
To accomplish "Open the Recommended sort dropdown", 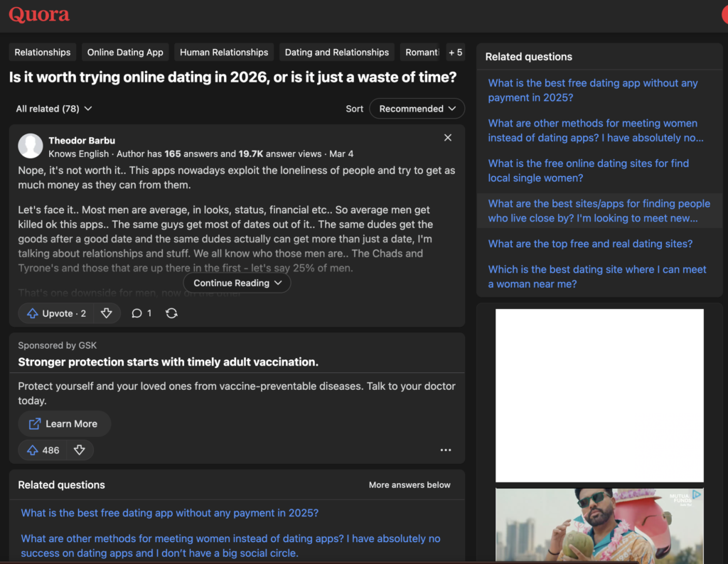I will (x=417, y=109).
